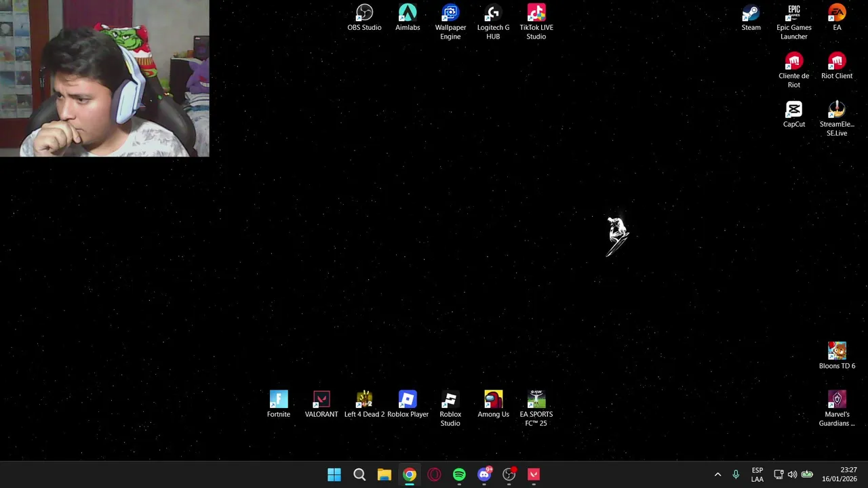Select the Wallpaper Engine desktop icon
The image size is (868, 488).
(450, 22)
